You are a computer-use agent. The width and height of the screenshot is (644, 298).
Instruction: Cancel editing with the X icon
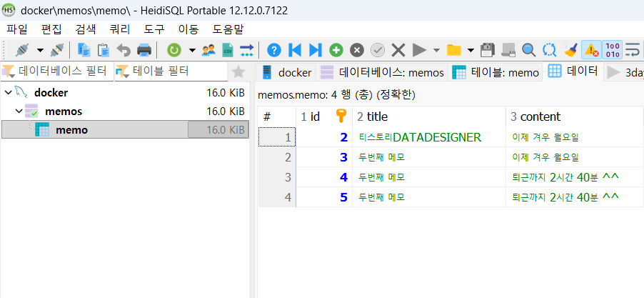[x=398, y=50]
